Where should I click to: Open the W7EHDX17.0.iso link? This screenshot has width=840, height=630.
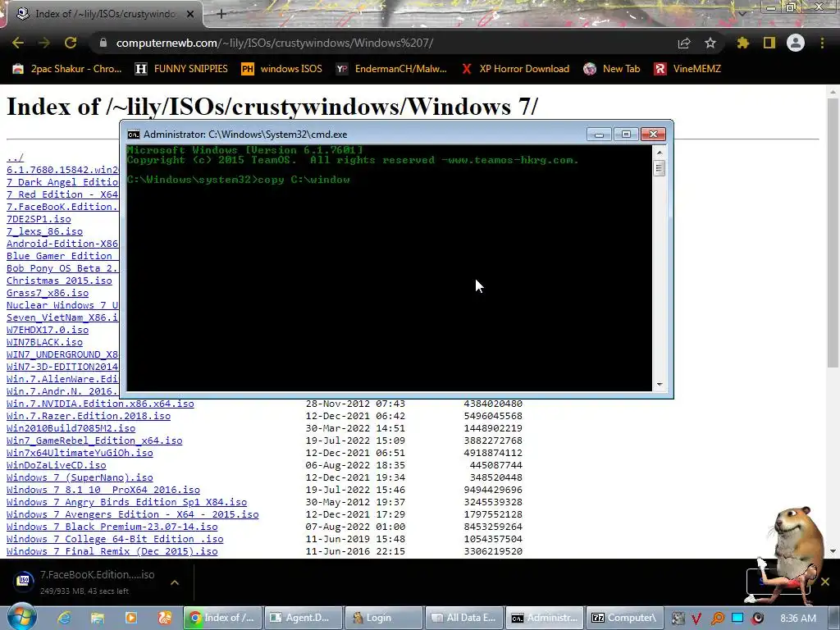point(48,330)
